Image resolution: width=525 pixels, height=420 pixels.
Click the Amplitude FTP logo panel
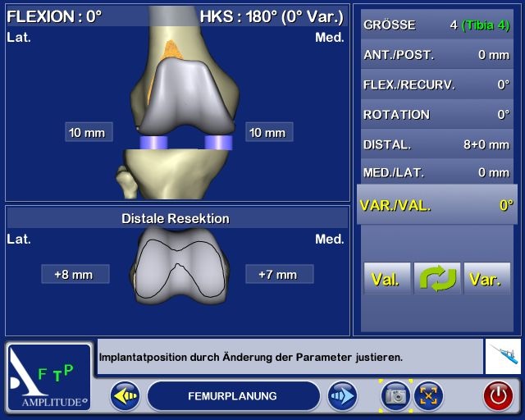[x=49, y=377]
